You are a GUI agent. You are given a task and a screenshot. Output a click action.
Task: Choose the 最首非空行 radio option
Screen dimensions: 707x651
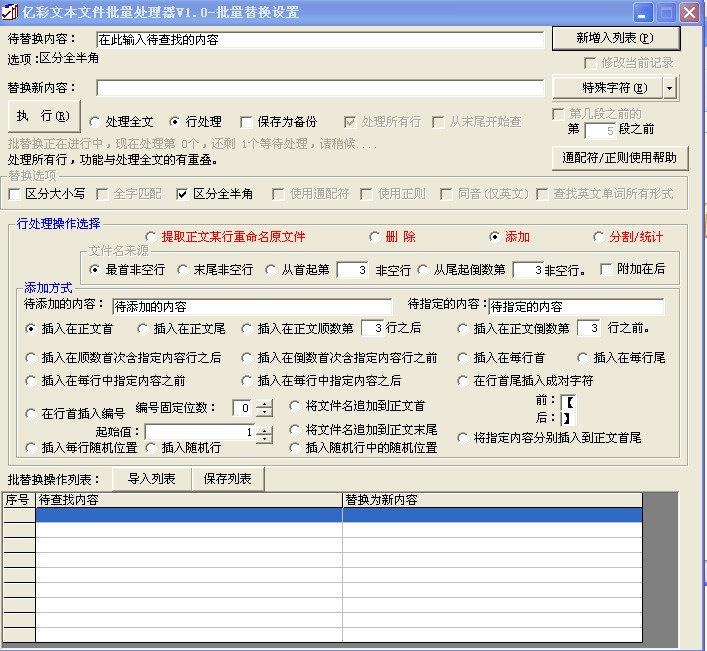point(127,270)
